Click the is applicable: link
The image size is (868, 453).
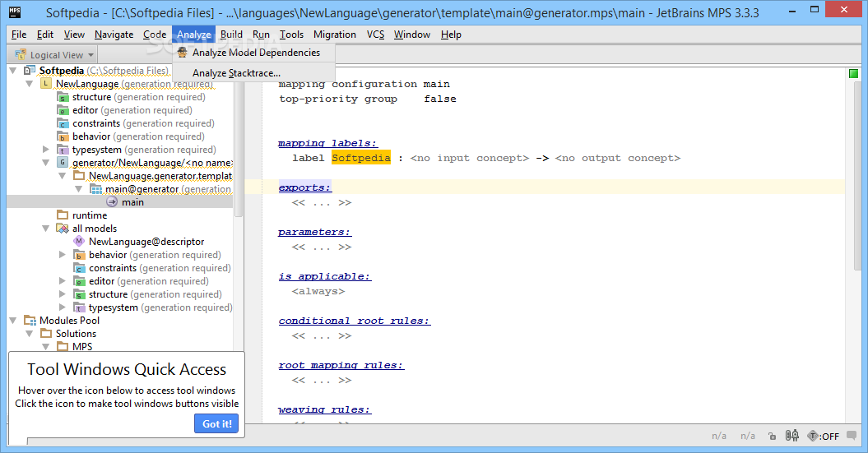pyautogui.click(x=324, y=276)
